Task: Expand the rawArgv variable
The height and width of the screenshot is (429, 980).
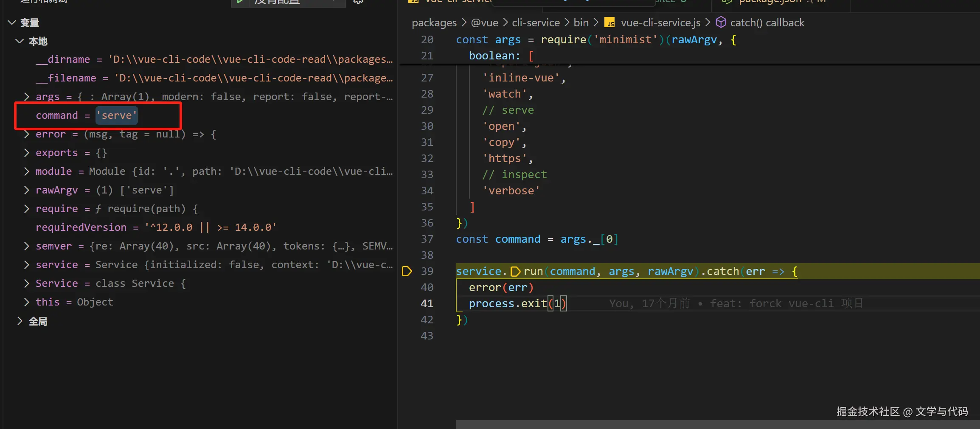Action: point(27,190)
